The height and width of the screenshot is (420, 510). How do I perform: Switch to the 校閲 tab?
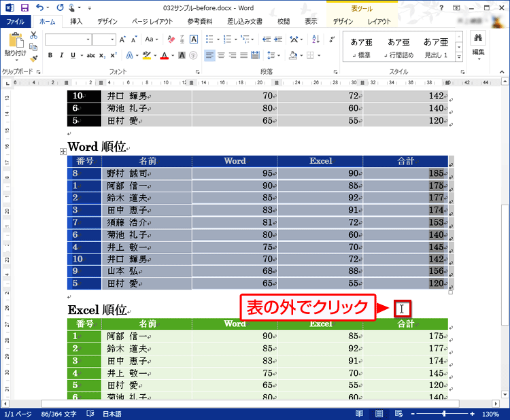[x=284, y=22]
